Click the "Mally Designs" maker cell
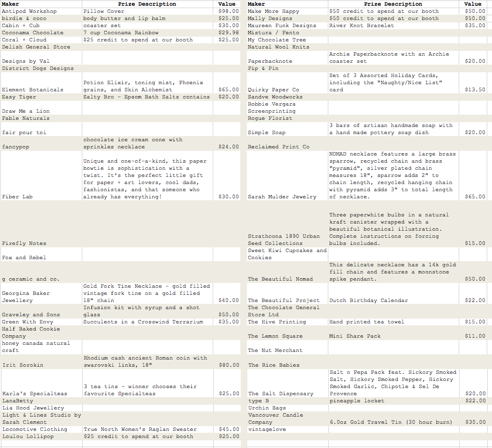The image size is (492, 448). (x=287, y=19)
